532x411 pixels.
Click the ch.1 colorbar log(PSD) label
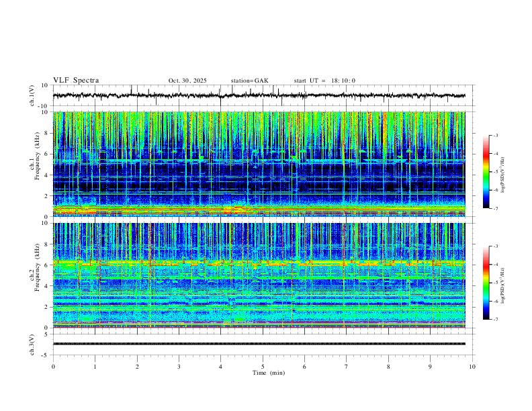coord(503,175)
